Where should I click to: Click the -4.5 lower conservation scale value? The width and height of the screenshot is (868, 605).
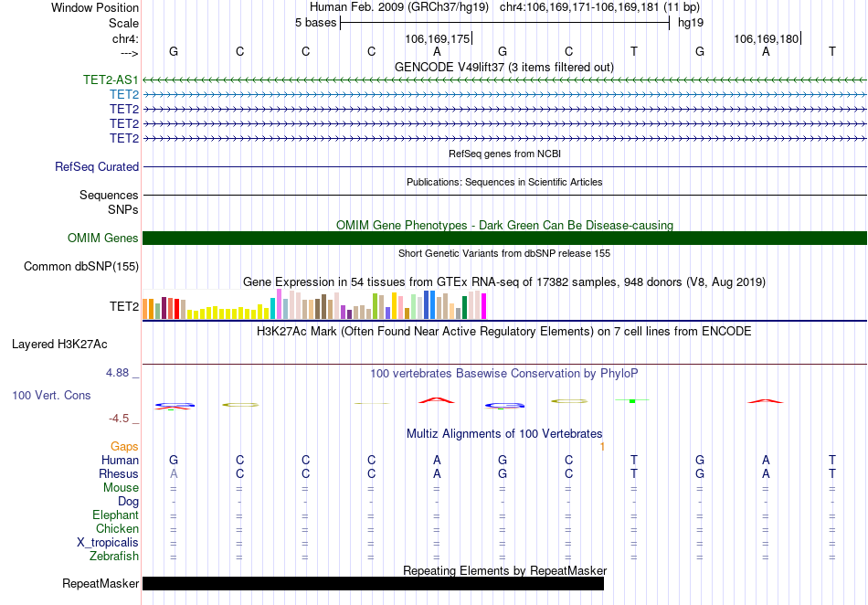[119, 419]
